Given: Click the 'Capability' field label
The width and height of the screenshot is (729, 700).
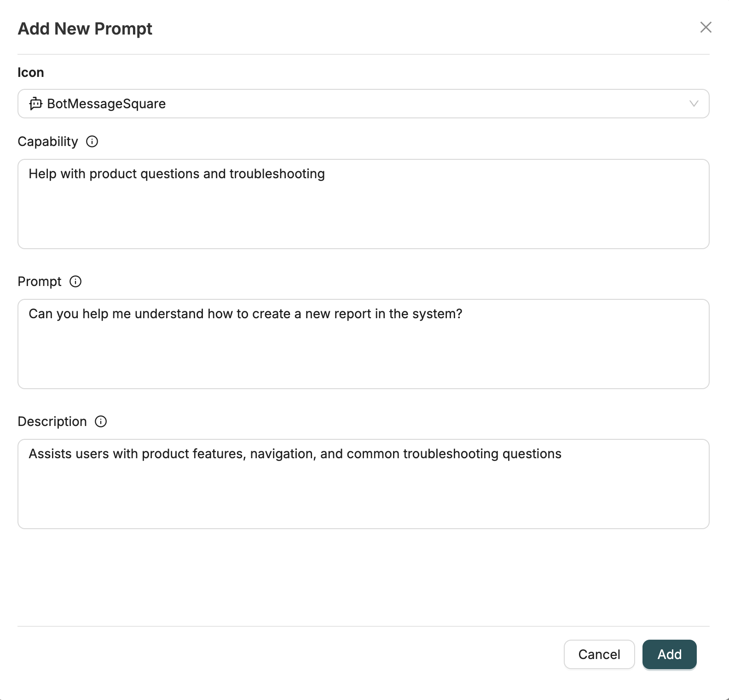Looking at the screenshot, I should (48, 141).
